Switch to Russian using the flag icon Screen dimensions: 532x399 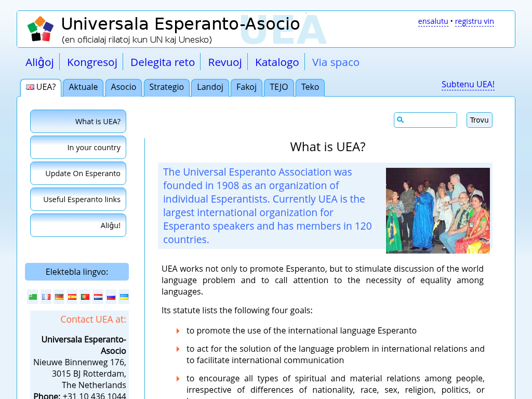tap(111, 297)
